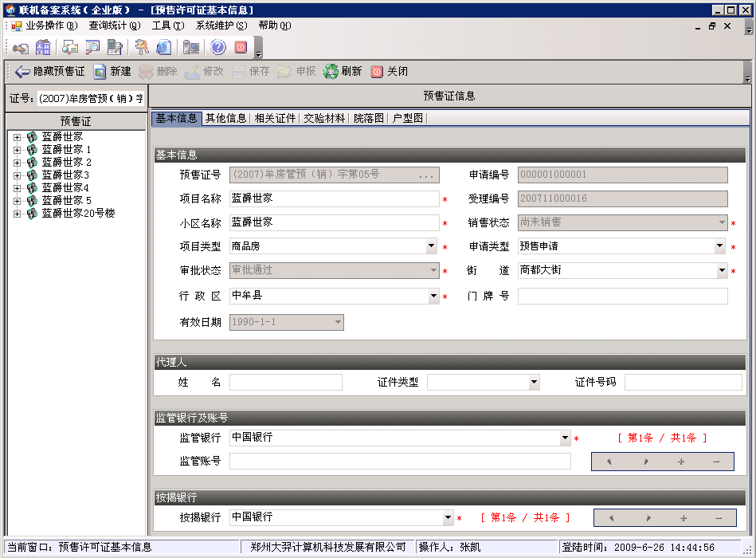This screenshot has height=558, width=756.
Task: Click the magnifier search icon in the toolbar
Action: click(93, 48)
